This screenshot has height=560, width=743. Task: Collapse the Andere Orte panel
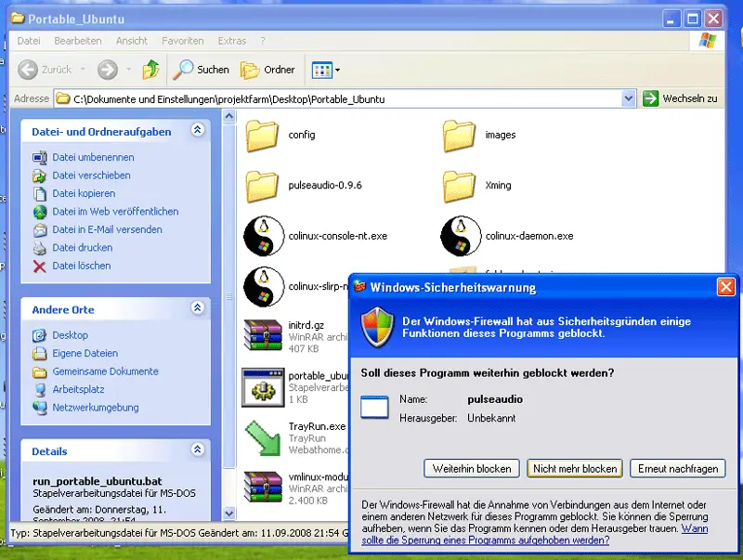(x=198, y=307)
